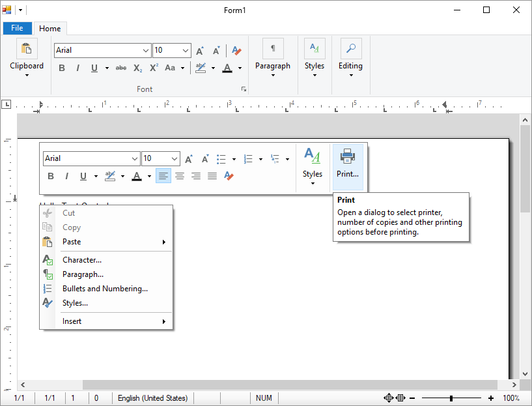Click the Grow Font icon in the ribbon
This screenshot has width=532, height=406.
200,51
